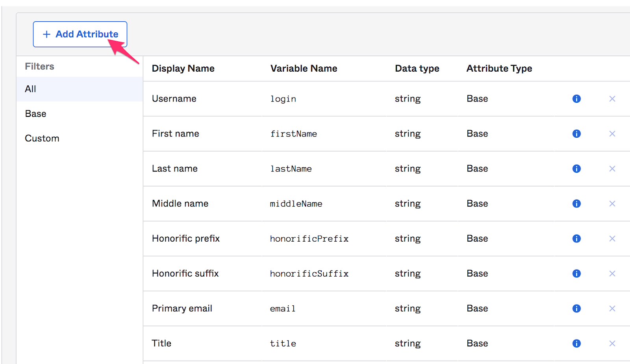Open info for Username attribute
The image size is (630, 364).
click(576, 99)
